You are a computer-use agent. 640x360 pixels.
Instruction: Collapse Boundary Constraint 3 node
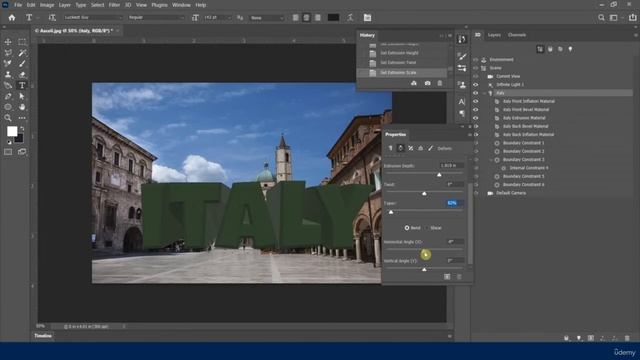click(491, 160)
